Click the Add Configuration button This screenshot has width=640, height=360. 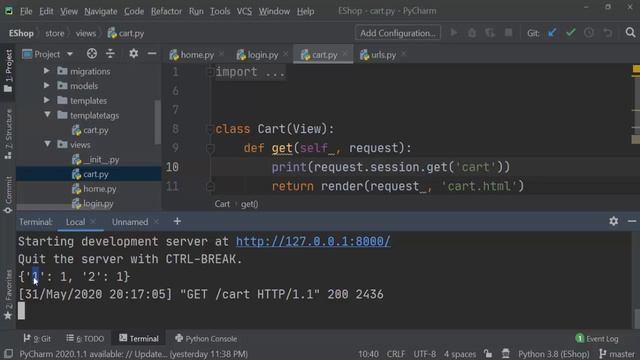click(398, 33)
